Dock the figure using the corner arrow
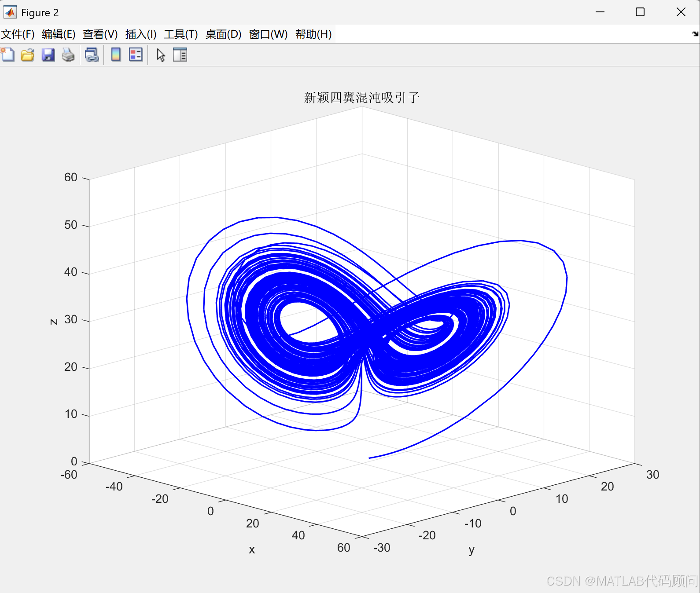This screenshot has height=593, width=700. point(695,34)
